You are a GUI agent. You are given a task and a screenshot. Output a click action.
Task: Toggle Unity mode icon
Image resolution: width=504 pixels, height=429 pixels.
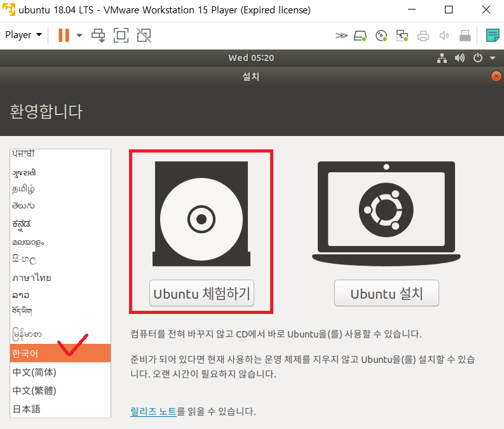point(144,35)
